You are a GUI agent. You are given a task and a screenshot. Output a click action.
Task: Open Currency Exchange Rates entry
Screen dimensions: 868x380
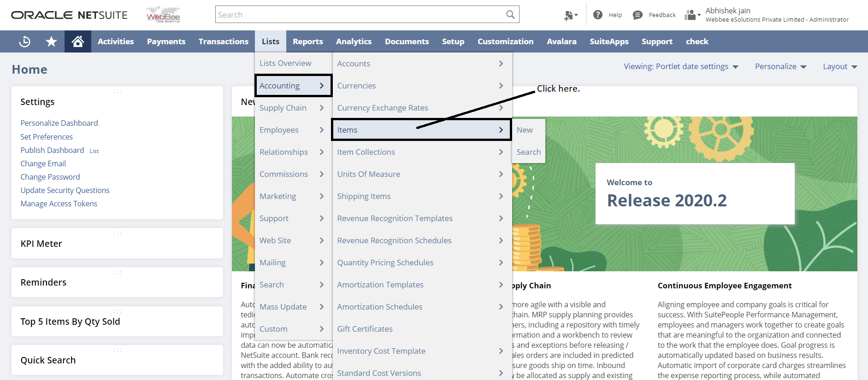[422, 108]
